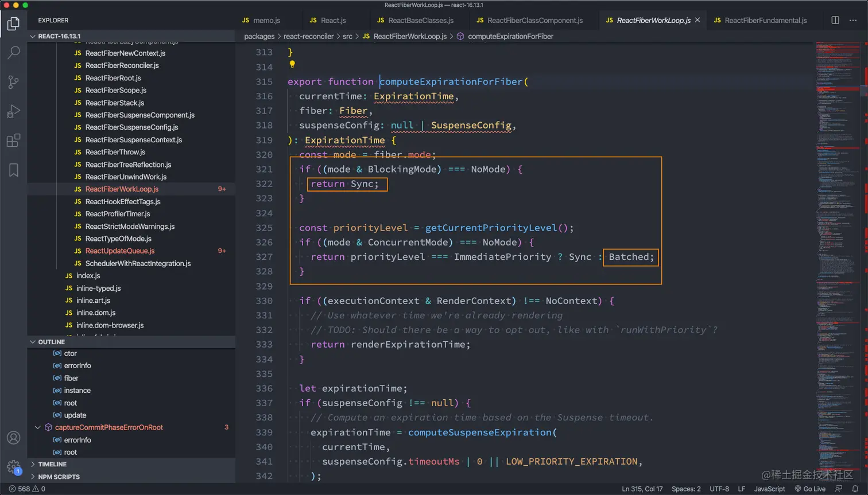The image size is (868, 495).
Task: Open notifications bell in status bar
Action: (855, 489)
